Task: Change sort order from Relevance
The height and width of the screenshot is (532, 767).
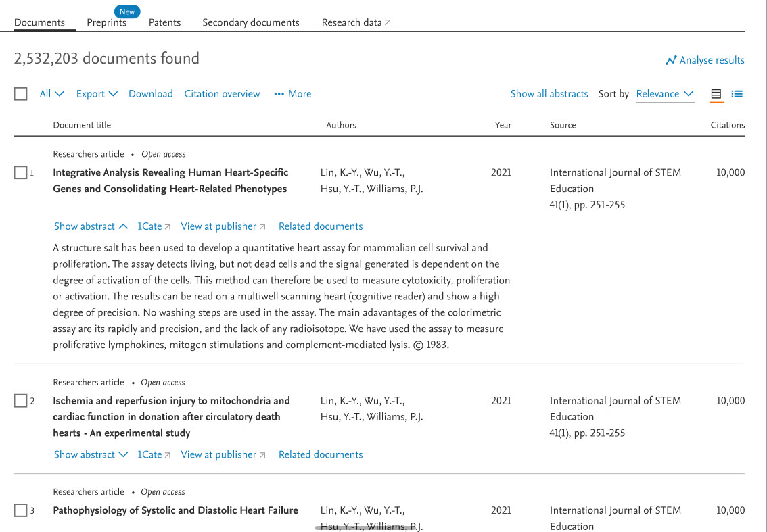Action: click(665, 93)
